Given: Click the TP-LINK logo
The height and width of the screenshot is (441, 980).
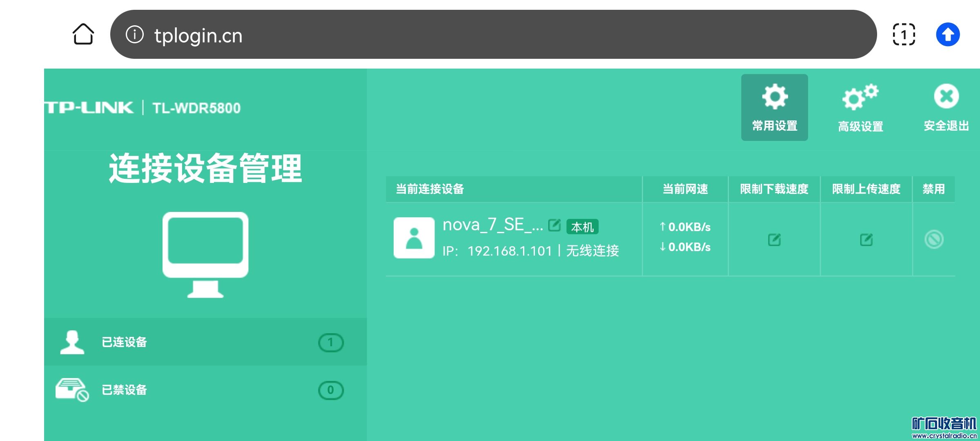Looking at the screenshot, I should click(89, 108).
